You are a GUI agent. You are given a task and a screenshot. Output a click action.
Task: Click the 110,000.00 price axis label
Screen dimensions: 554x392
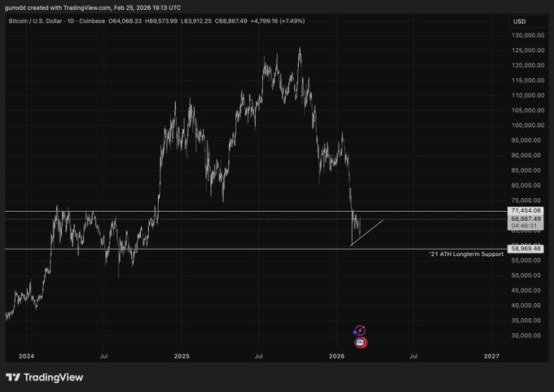(528, 95)
